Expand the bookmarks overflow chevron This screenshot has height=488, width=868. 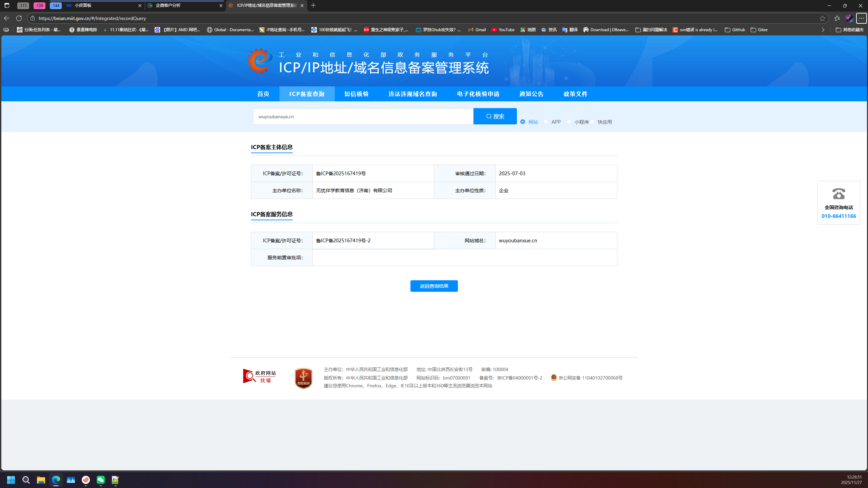click(823, 30)
